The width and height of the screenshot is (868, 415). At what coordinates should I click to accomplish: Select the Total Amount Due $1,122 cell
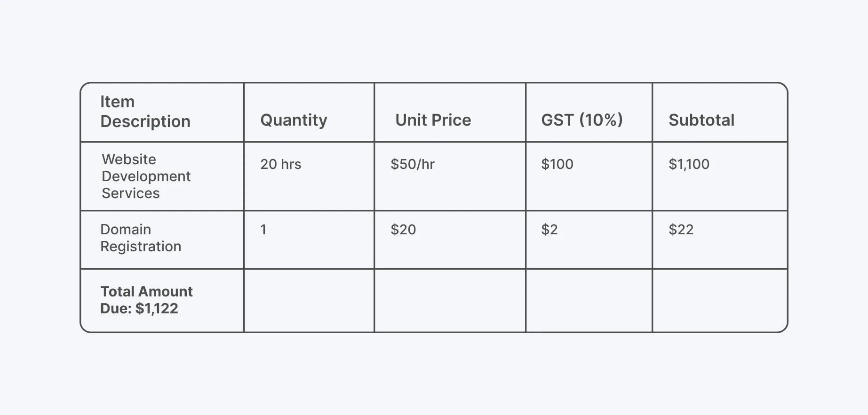[x=146, y=300]
